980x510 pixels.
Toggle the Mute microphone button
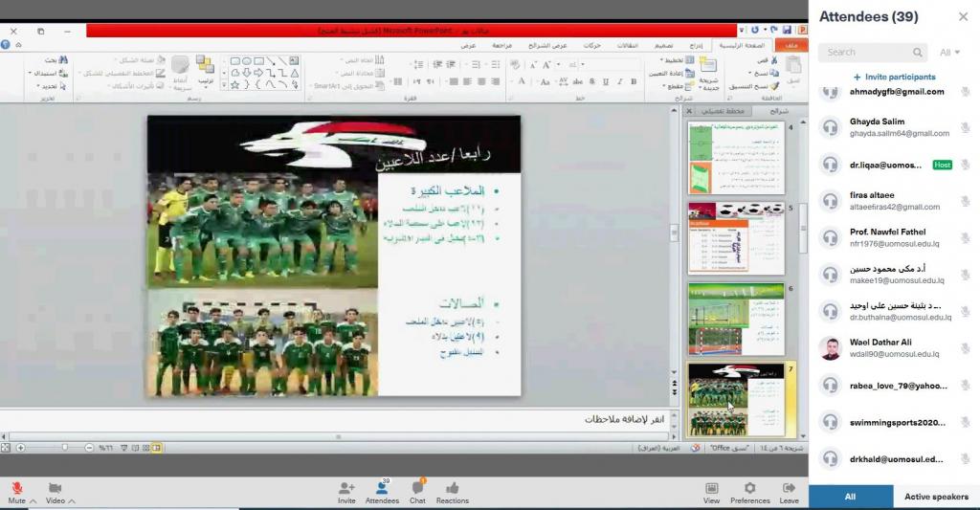[16, 488]
